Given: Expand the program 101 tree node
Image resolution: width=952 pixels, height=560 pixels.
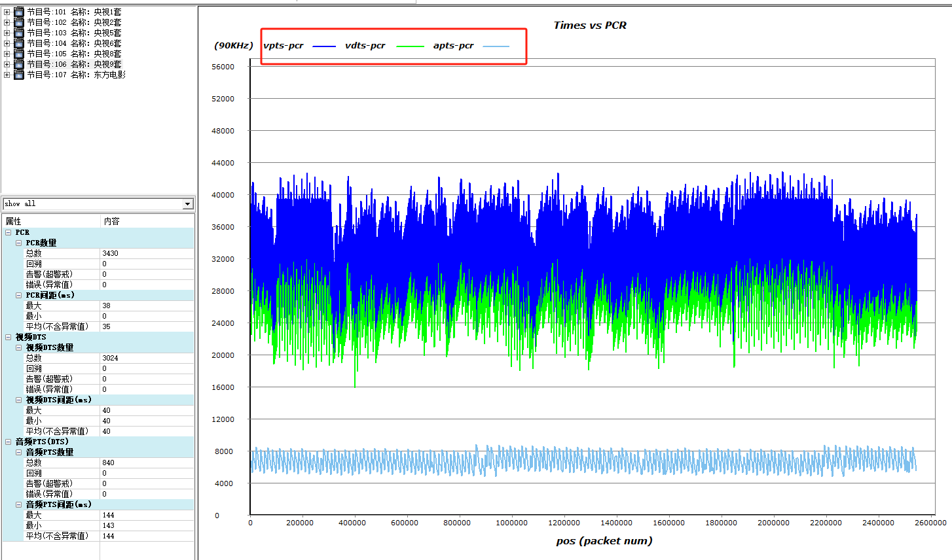Looking at the screenshot, I should (7, 12).
